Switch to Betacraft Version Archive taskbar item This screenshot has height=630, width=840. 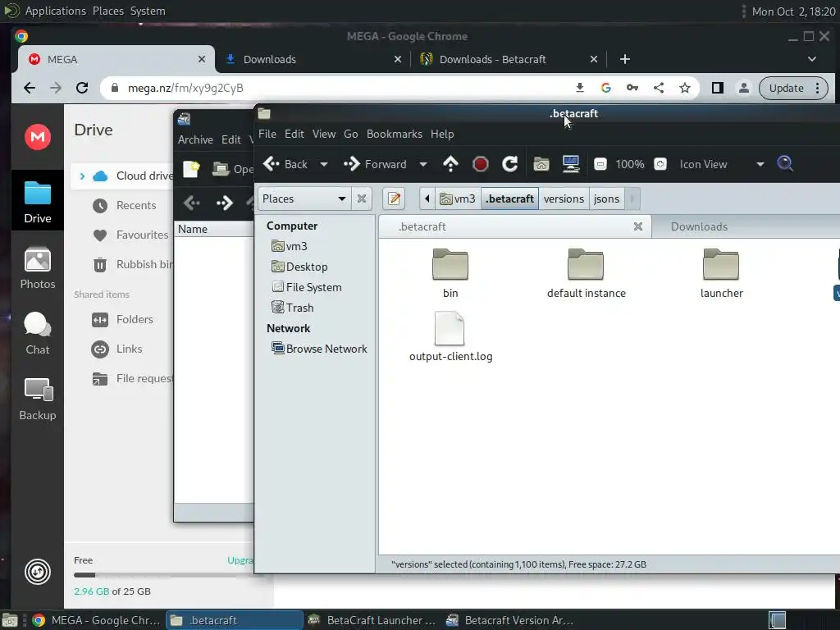pos(510,620)
